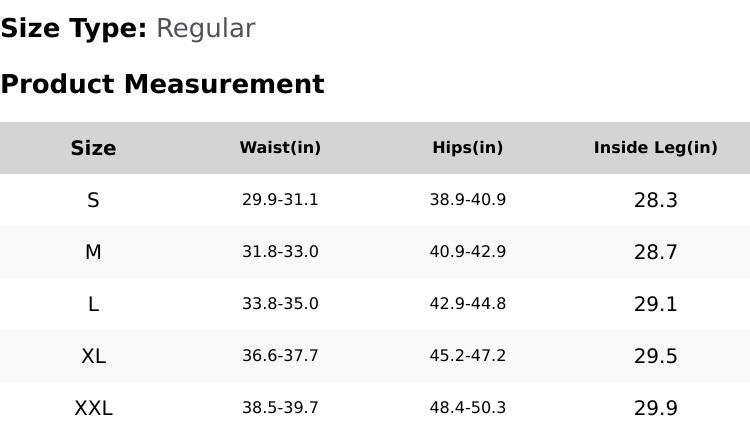
Task: Select hips value 40.9-42.9
Action: pyautogui.click(x=467, y=252)
